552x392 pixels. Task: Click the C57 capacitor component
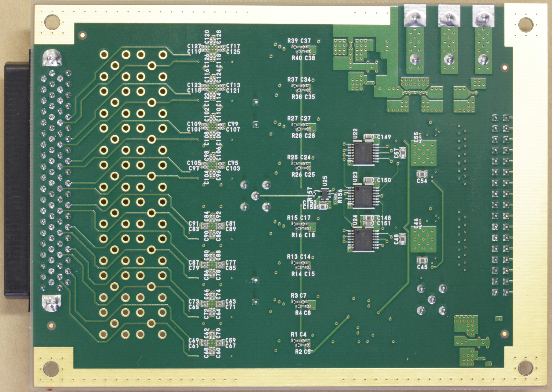[403, 153]
